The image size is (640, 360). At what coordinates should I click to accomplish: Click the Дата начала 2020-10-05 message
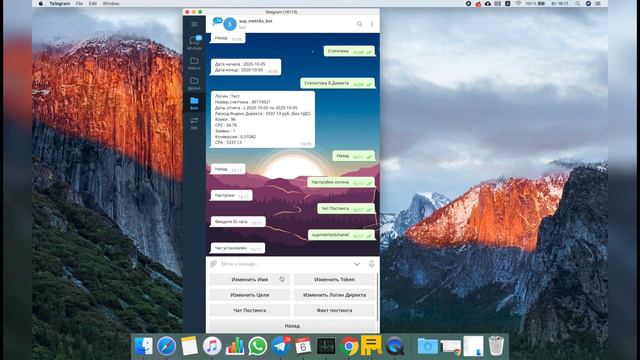point(246,67)
